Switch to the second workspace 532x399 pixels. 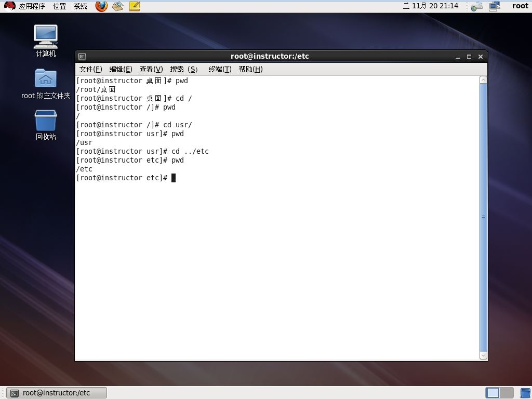click(x=507, y=393)
